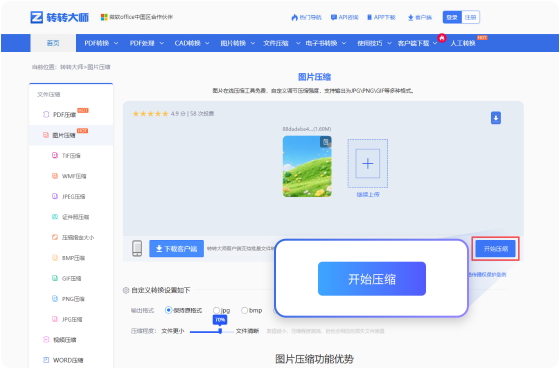Screen dimensions: 560x369
Task: Click the 文件压缩 sidebar heading
Action: (x=49, y=94)
